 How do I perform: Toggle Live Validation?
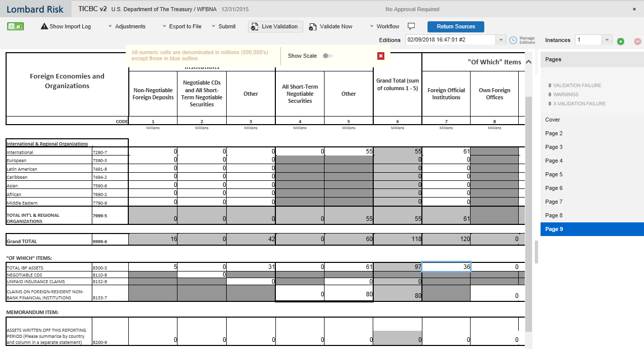(x=275, y=26)
